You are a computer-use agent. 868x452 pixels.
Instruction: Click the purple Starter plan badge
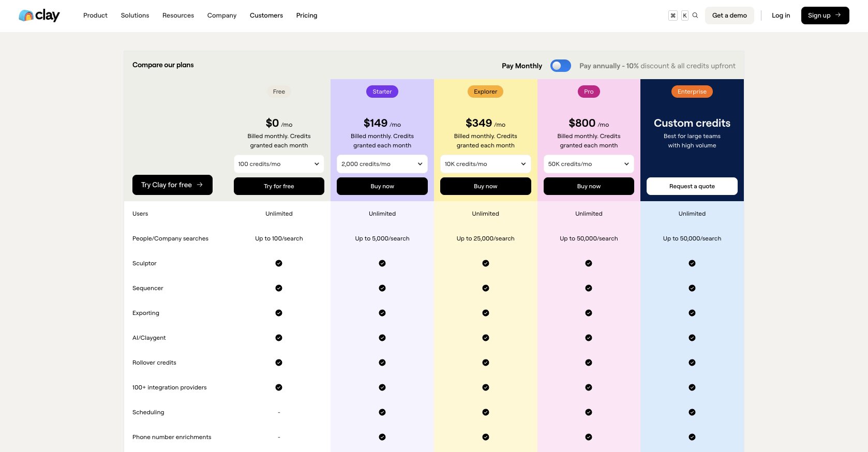click(382, 92)
